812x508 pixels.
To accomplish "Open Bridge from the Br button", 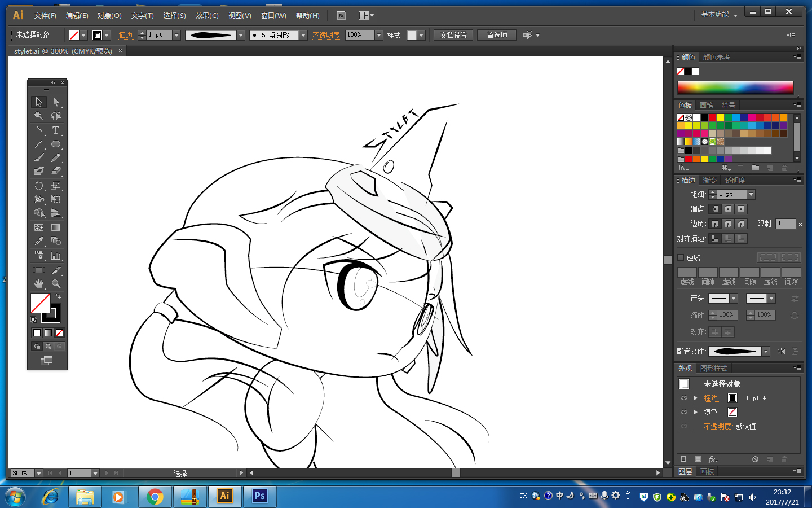I will [341, 16].
